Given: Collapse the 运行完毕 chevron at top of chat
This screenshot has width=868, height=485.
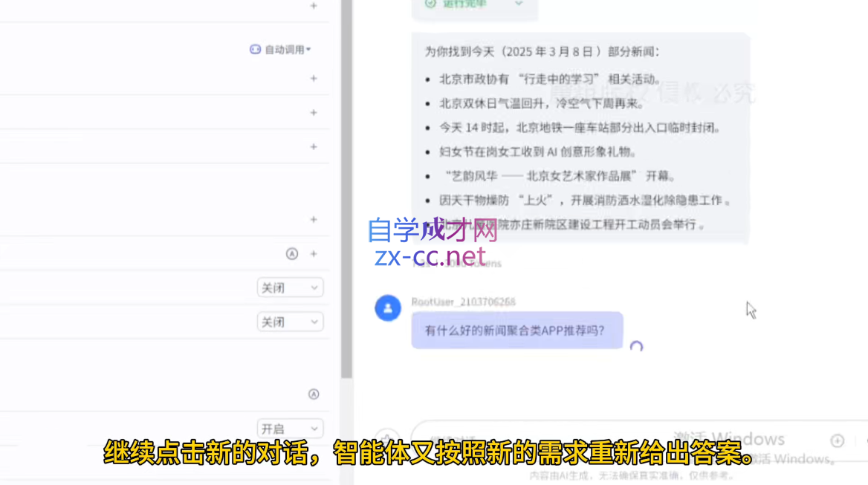Looking at the screenshot, I should (x=519, y=4).
